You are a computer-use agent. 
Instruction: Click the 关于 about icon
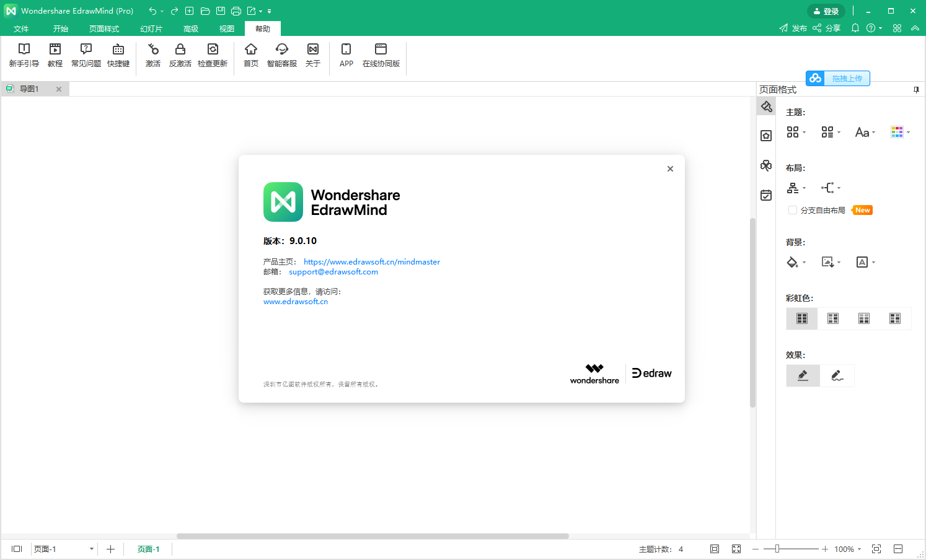[x=313, y=55]
